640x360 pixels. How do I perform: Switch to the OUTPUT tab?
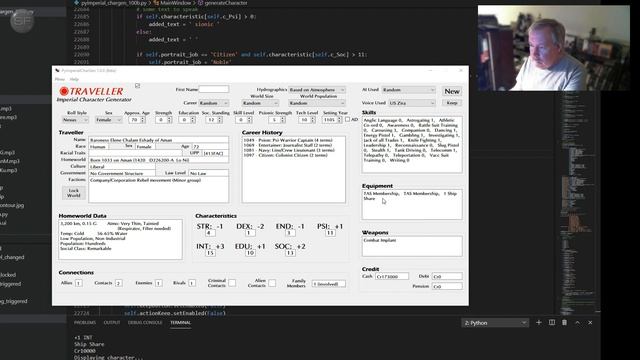pyautogui.click(x=112, y=322)
